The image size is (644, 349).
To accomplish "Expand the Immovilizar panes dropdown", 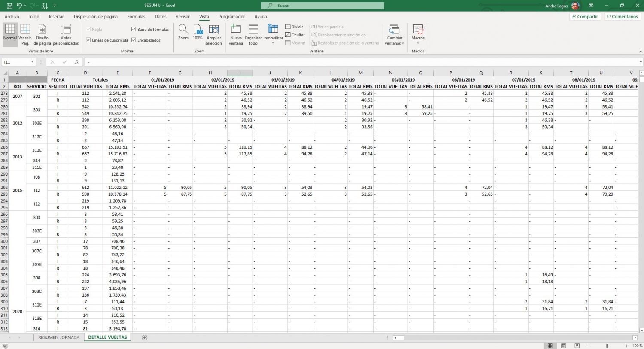I will pyautogui.click(x=273, y=43).
